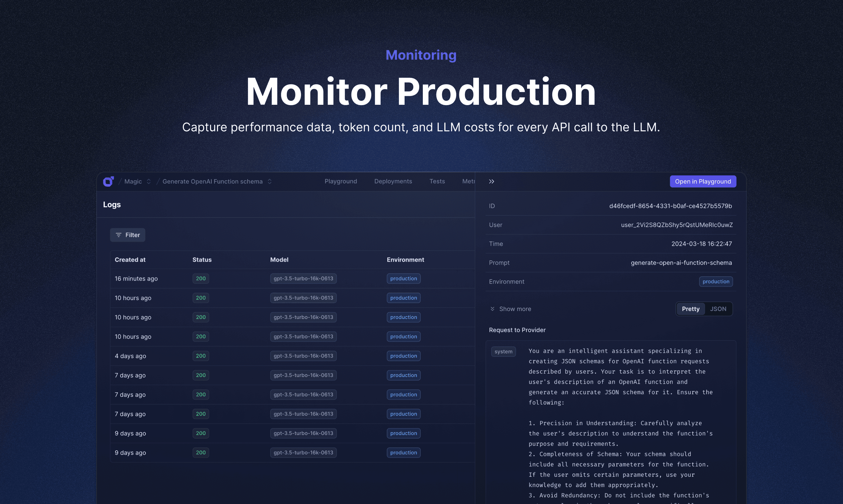The height and width of the screenshot is (504, 843).
Task: Open the Deployments tab
Action: [x=393, y=181]
